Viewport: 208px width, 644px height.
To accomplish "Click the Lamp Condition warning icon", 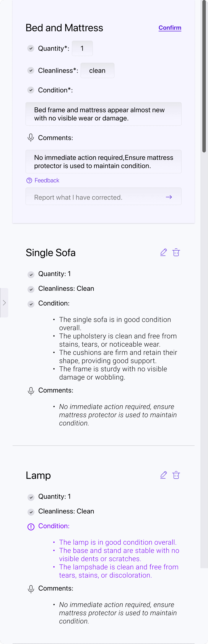I will pos(31,526).
